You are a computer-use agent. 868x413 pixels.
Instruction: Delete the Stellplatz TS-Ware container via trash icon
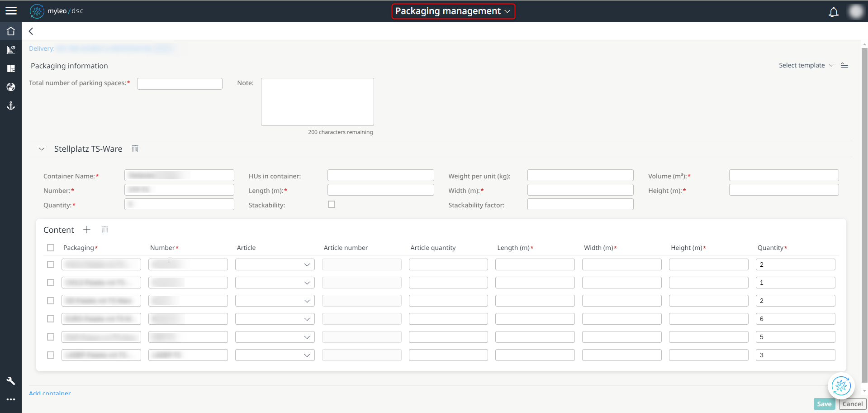pos(135,148)
